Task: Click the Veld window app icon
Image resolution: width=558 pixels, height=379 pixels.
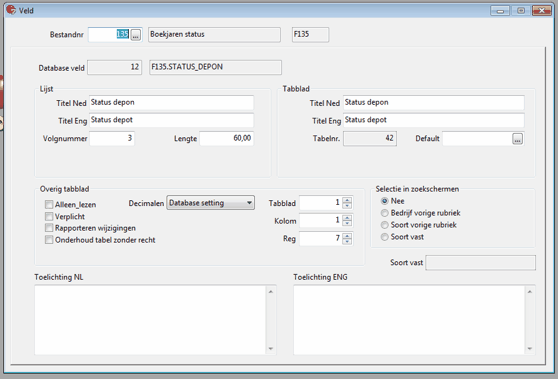Action: click(x=11, y=10)
